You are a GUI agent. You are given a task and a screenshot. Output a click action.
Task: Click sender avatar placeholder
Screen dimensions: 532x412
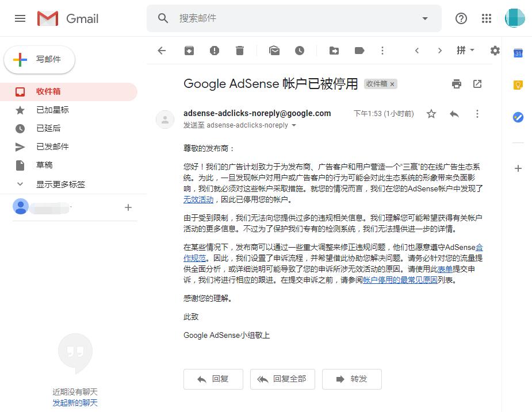pyautogui.click(x=165, y=120)
